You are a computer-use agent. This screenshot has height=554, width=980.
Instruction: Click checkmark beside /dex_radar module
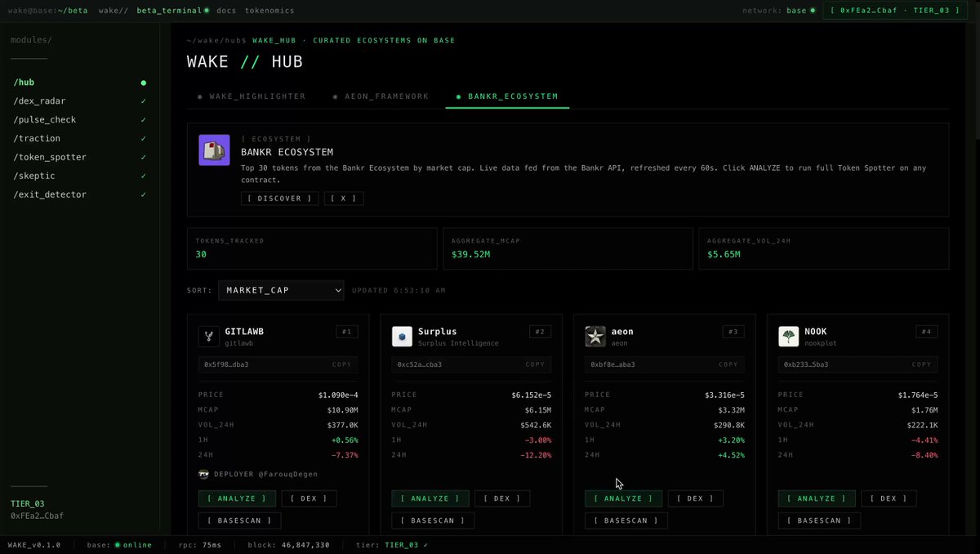[x=144, y=101]
